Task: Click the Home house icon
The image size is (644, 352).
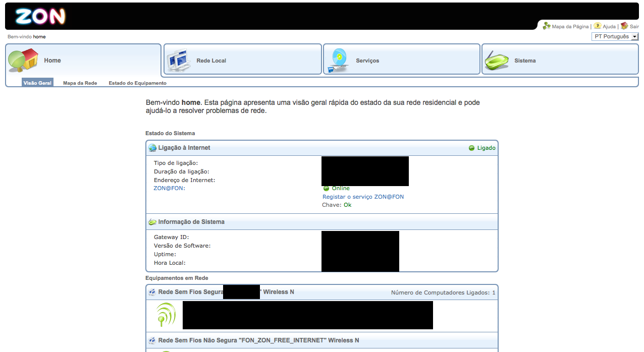Action: [23, 61]
